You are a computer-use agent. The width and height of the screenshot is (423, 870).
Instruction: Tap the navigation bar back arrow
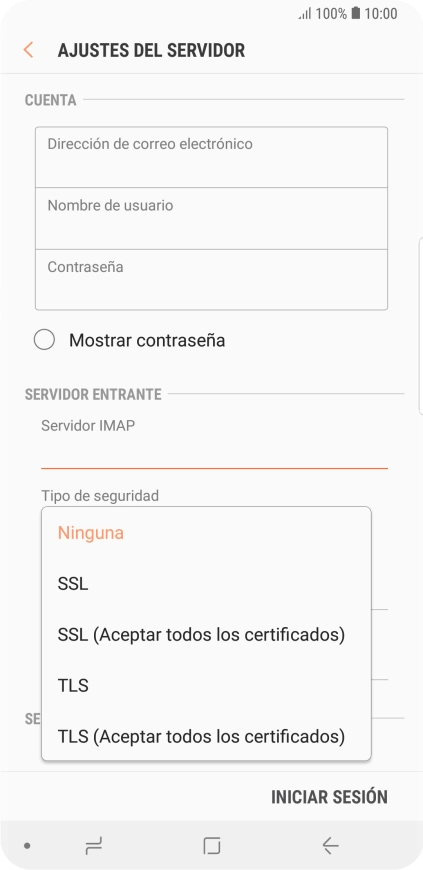330,846
